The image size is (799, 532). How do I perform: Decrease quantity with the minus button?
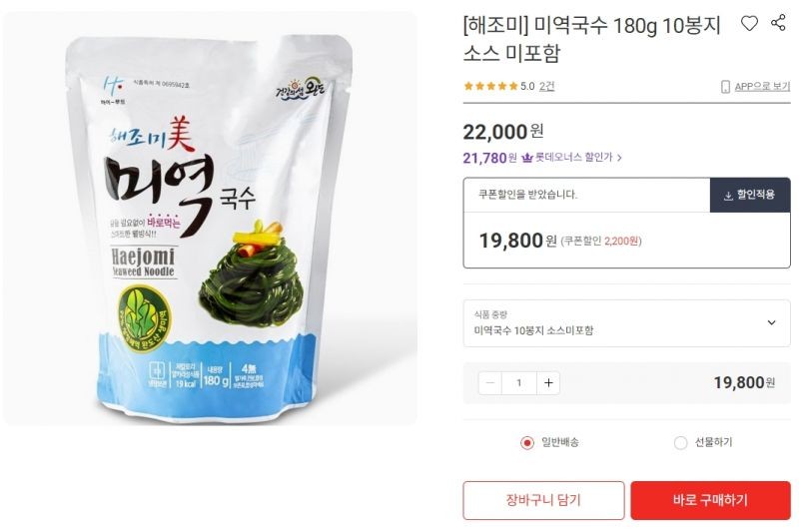490,383
